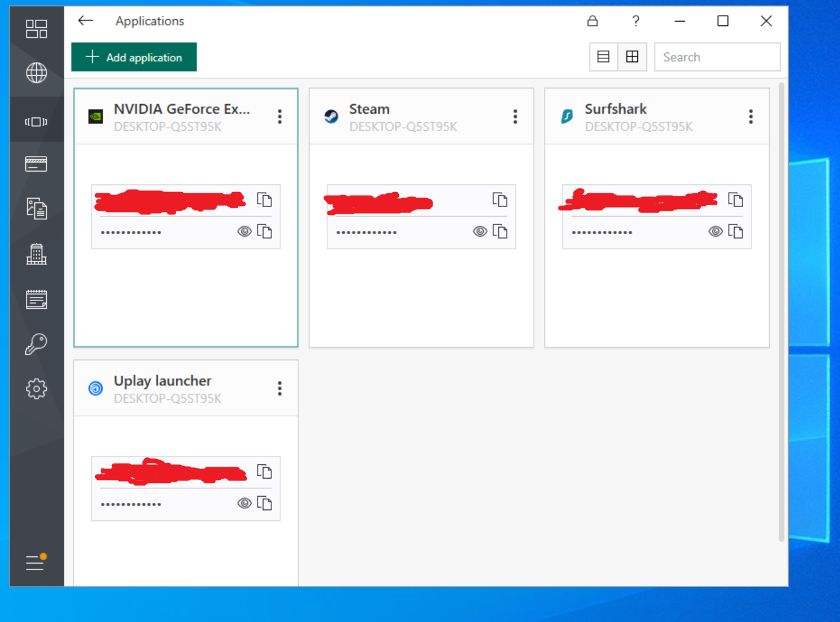Click the Search field
Image resolution: width=840 pixels, height=622 pixels.
717,57
